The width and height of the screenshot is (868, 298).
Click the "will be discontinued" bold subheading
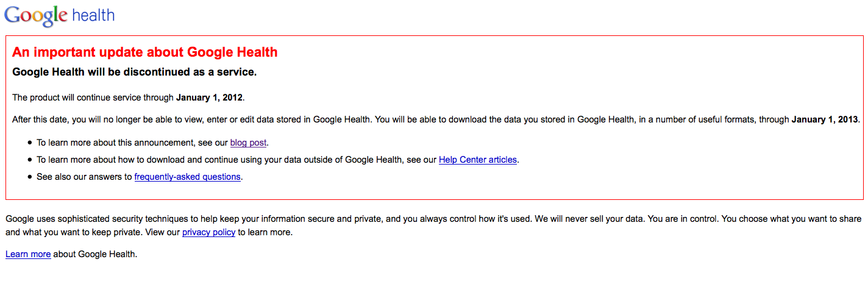[134, 73]
